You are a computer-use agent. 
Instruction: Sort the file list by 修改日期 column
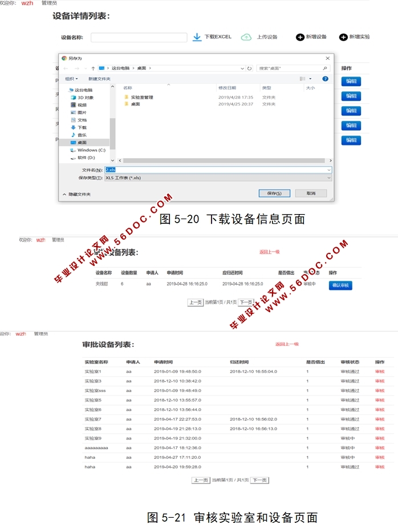227,88
